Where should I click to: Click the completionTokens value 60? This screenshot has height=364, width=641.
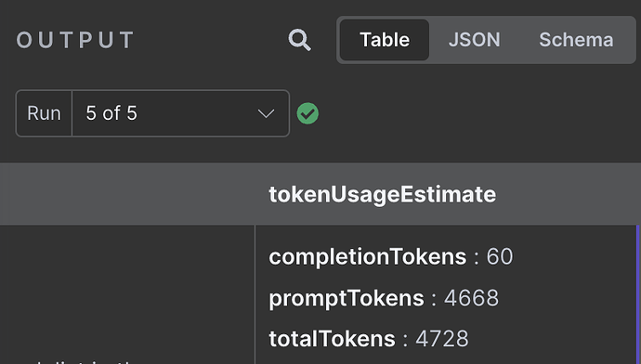point(500,256)
